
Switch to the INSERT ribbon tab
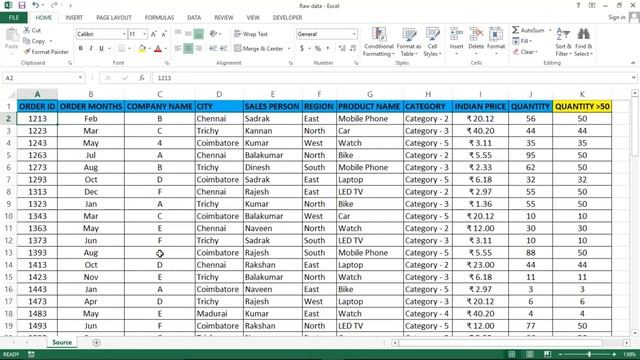pyautogui.click(x=74, y=18)
